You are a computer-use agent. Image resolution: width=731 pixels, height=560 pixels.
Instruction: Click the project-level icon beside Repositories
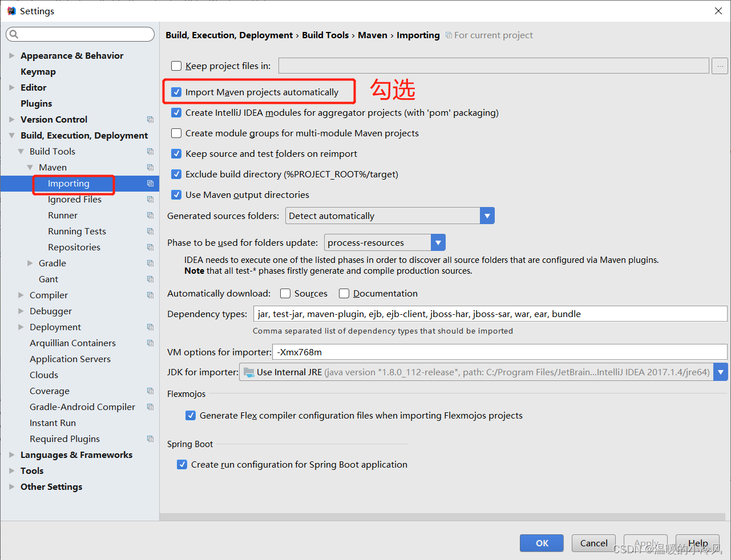(150, 247)
